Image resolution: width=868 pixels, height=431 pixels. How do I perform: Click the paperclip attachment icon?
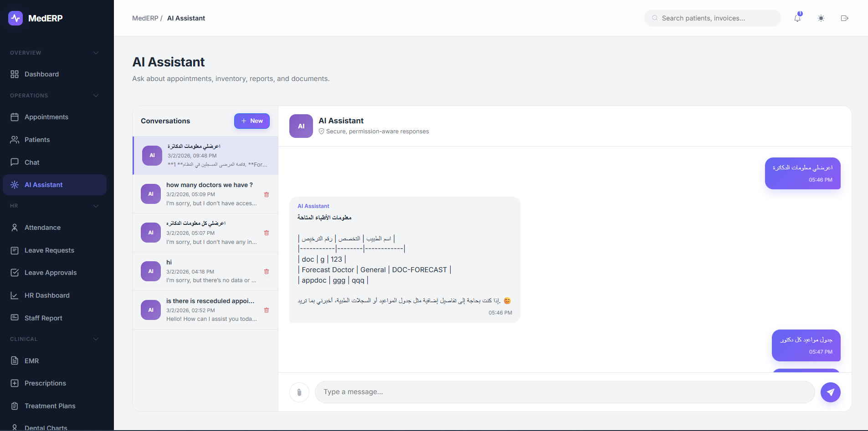coord(299,392)
